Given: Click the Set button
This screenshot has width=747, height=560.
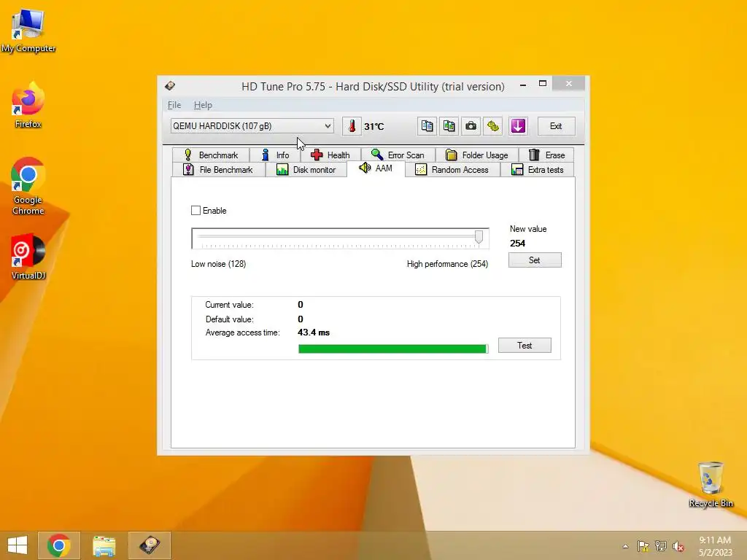Looking at the screenshot, I should pyautogui.click(x=535, y=260).
